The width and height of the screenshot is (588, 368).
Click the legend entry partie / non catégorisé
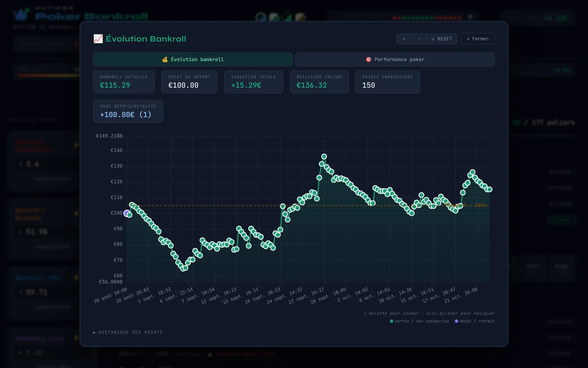419,321
